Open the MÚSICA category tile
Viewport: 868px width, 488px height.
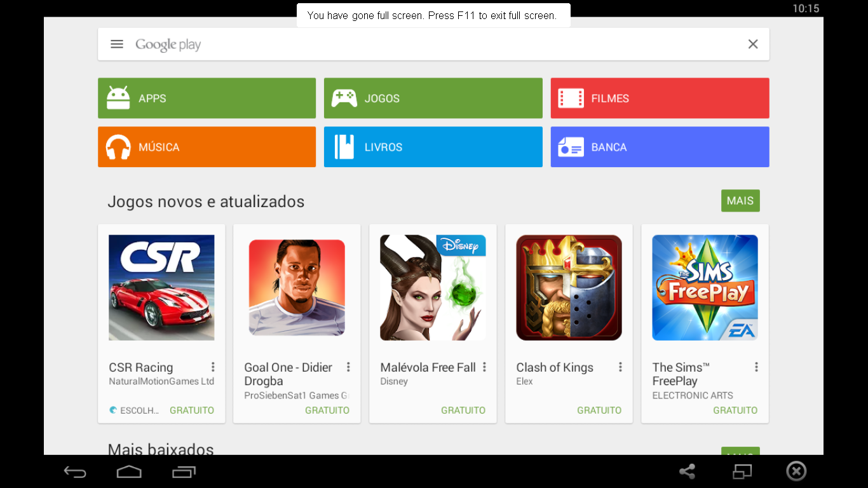(x=207, y=147)
